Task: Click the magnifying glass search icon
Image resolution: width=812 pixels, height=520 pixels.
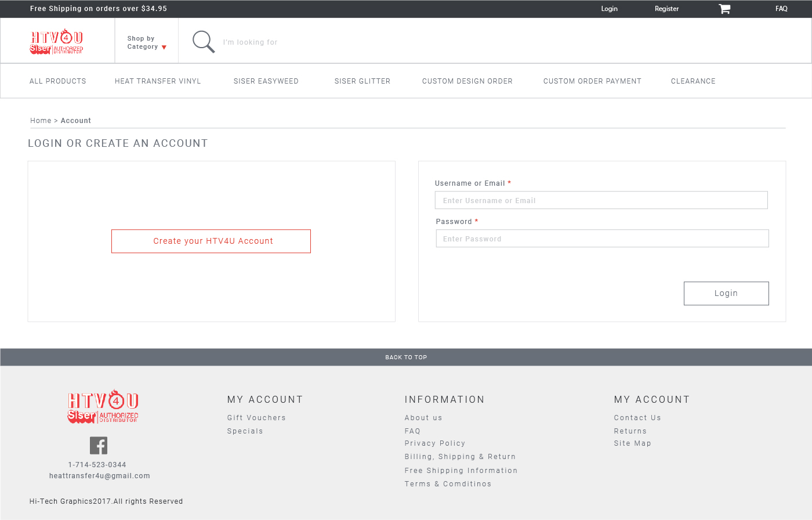Action: [x=204, y=42]
